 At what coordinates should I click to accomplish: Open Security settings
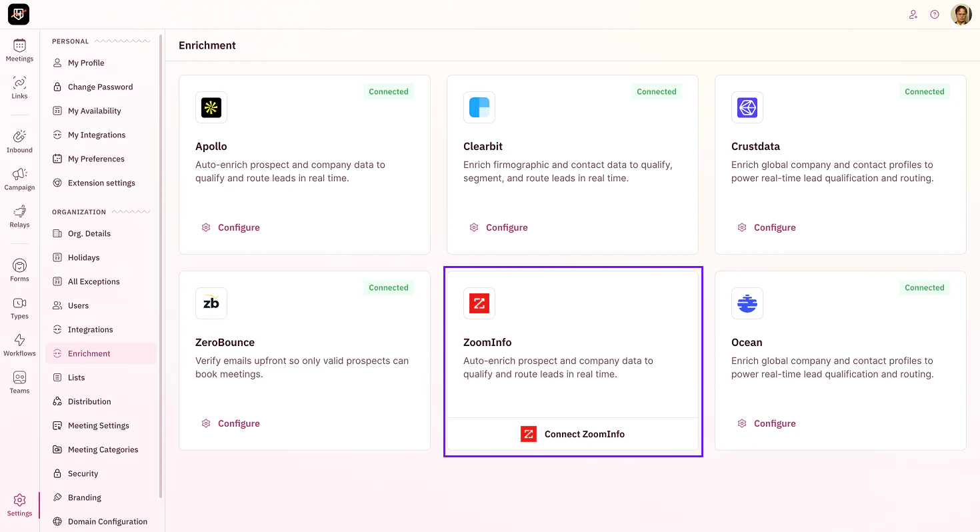[101, 473]
